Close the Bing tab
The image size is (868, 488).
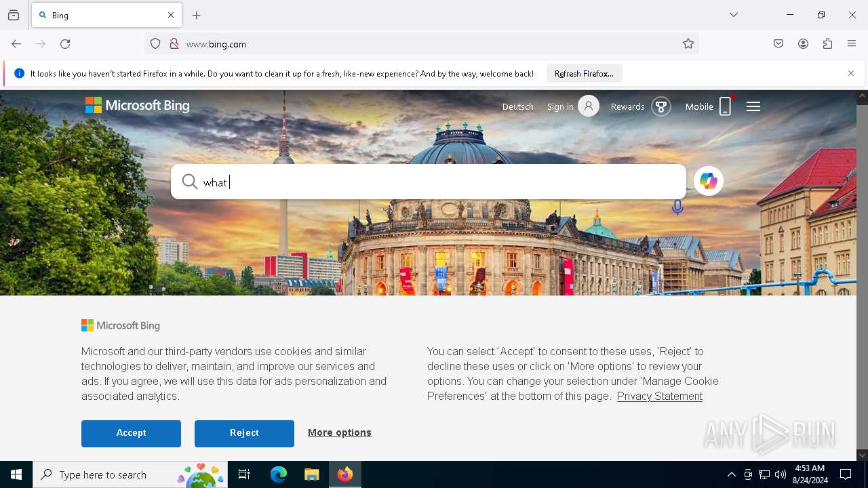coord(171,15)
